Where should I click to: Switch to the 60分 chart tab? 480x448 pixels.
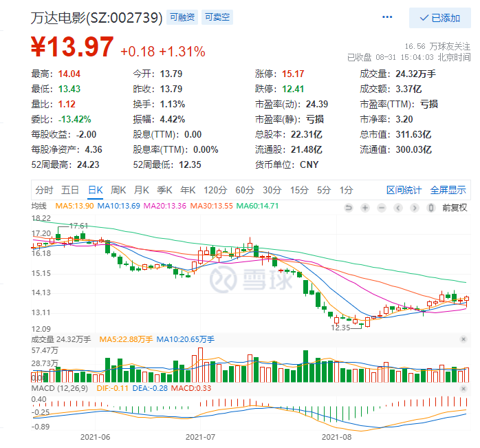(x=245, y=190)
